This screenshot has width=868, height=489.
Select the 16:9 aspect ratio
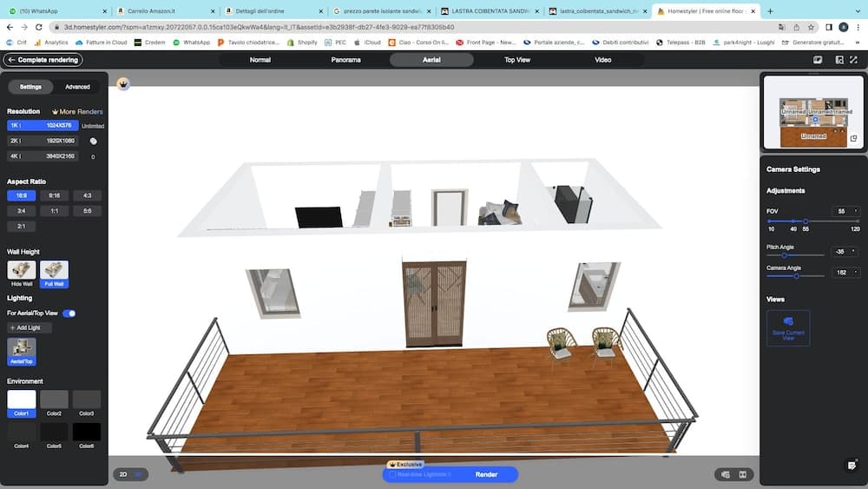tap(21, 195)
